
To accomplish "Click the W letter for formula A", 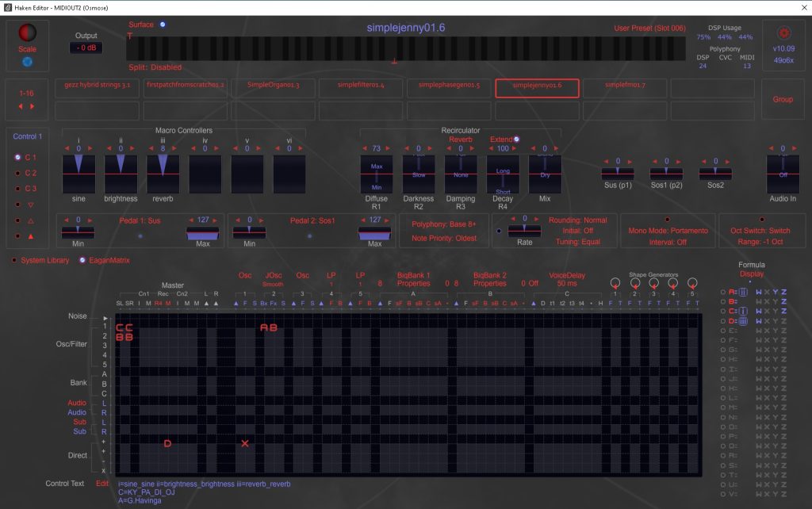I will pos(759,292).
